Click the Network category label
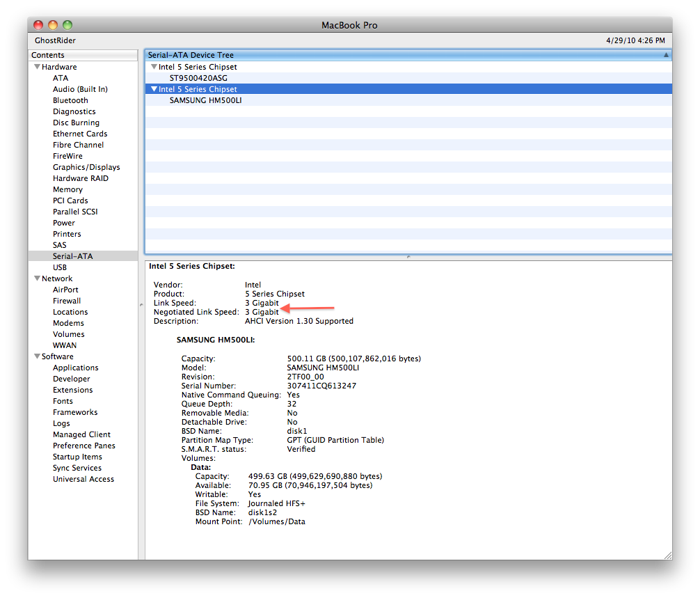The width and height of the screenshot is (700, 598). 56,278
